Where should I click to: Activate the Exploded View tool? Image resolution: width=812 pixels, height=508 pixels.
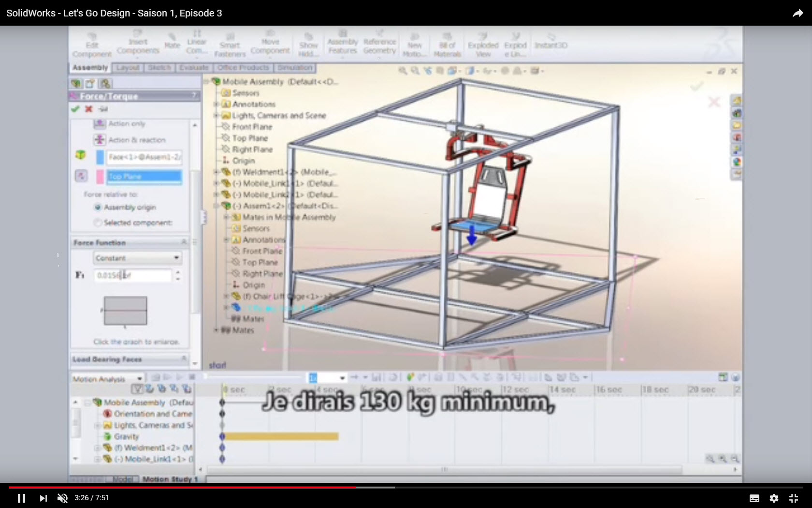[483, 44]
